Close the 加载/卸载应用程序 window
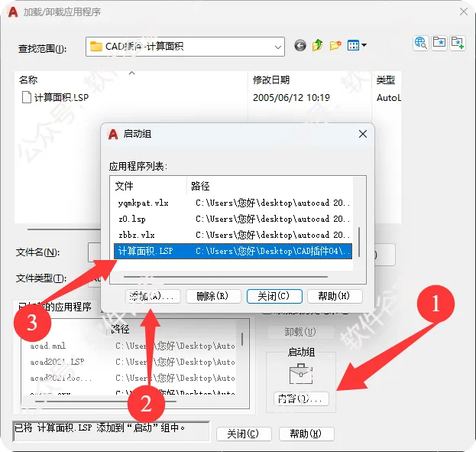476x452 pixels. click(x=464, y=12)
